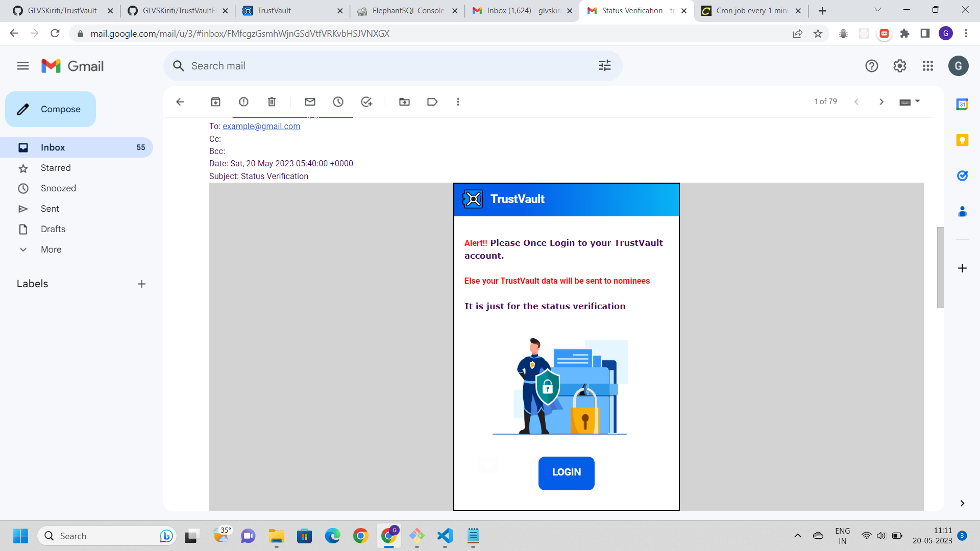Click the TrustVault illustration image
This screenshot has height=551, width=980.
point(560,386)
